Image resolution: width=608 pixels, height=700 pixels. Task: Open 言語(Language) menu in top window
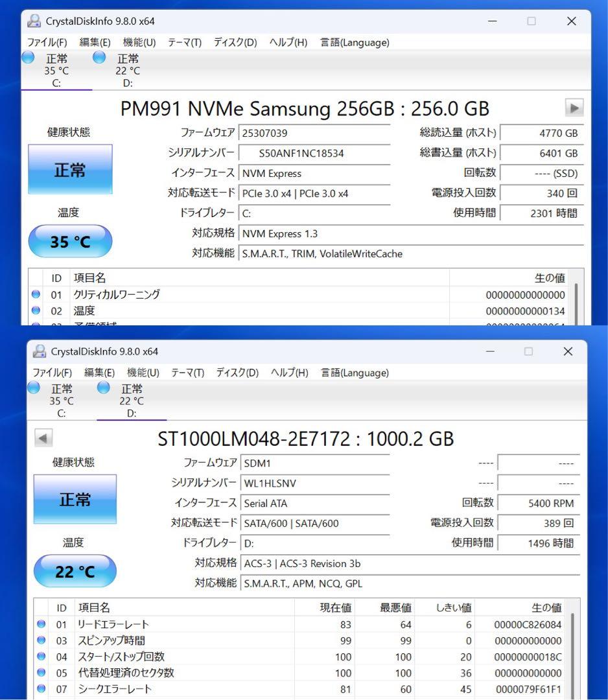click(355, 42)
